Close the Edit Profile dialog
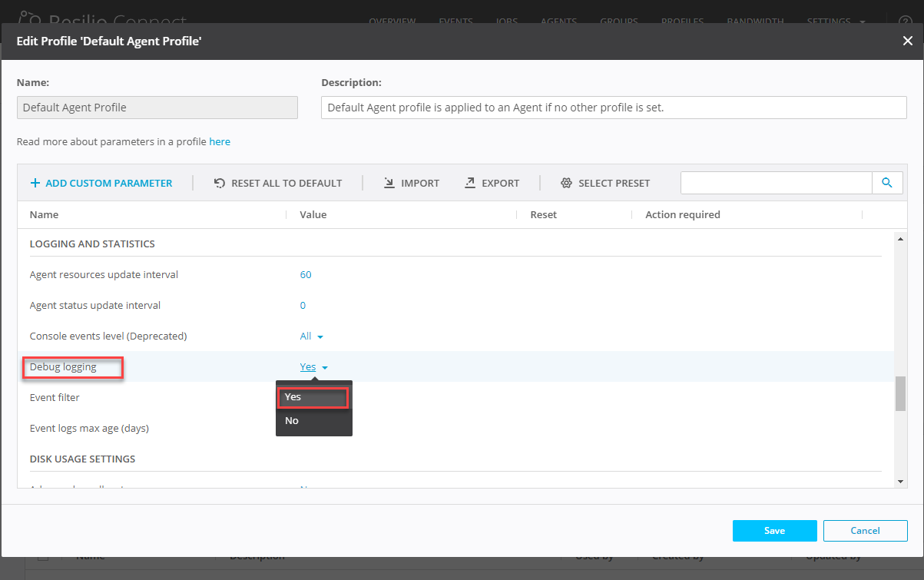Image resolution: width=924 pixels, height=580 pixels. (x=907, y=41)
